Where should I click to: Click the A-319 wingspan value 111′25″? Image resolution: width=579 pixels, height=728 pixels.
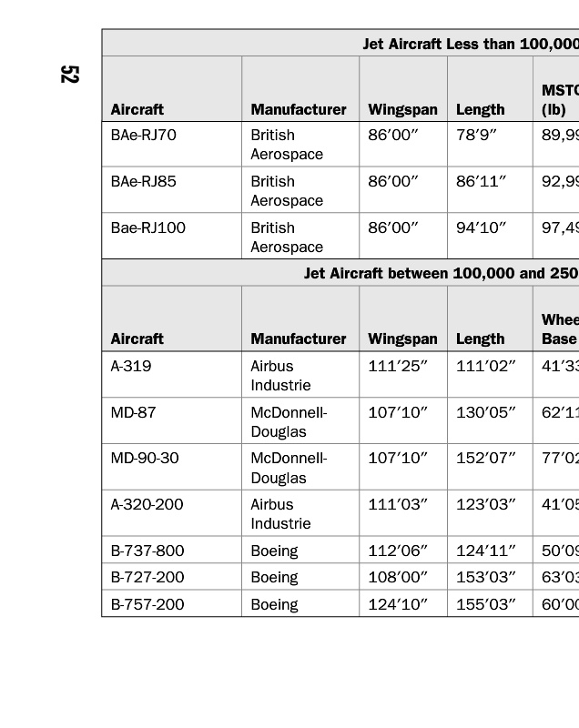(x=398, y=367)
